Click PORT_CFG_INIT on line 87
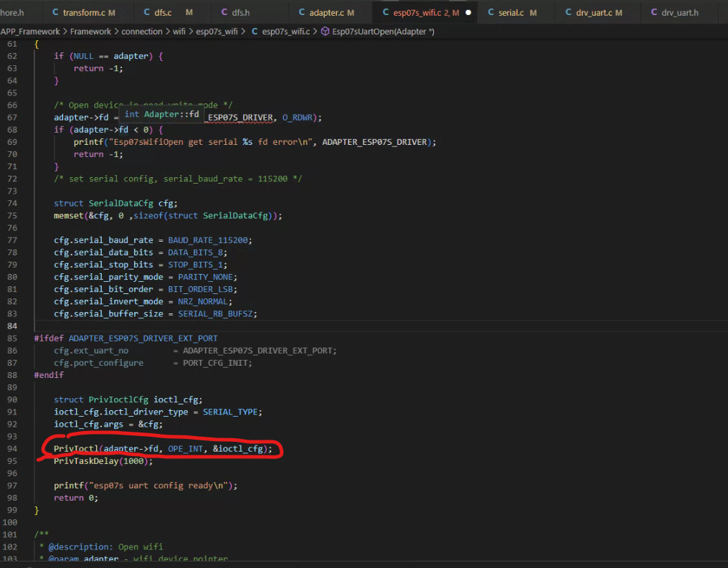728x568 pixels. pyautogui.click(x=215, y=363)
